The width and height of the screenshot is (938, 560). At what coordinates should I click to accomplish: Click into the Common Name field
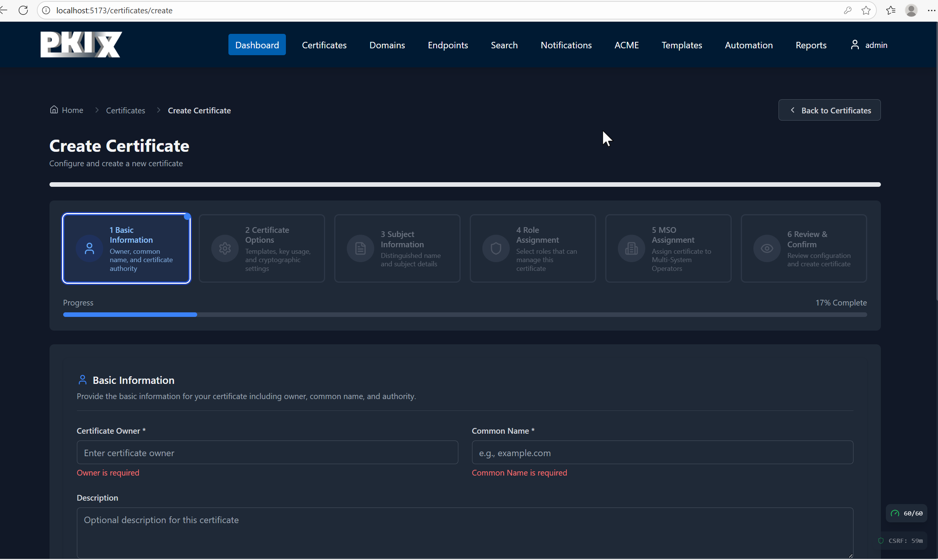pos(662,453)
